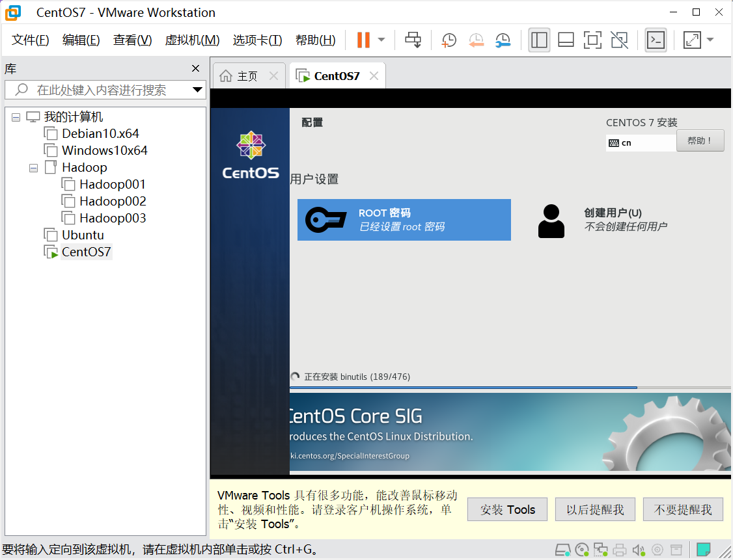Open the library search filter dropdown
Screen dimensions: 733x560
(x=197, y=90)
